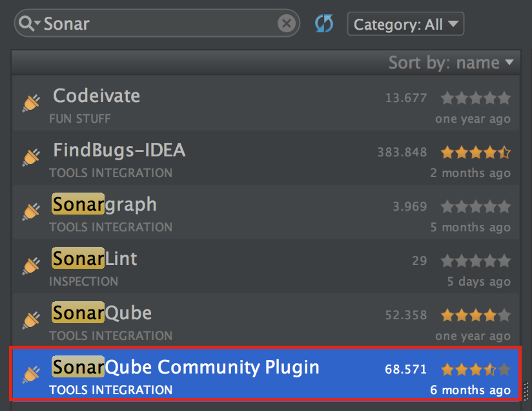Click the SonarLint plugin icon
This screenshot has height=411, width=532.
(x=31, y=266)
